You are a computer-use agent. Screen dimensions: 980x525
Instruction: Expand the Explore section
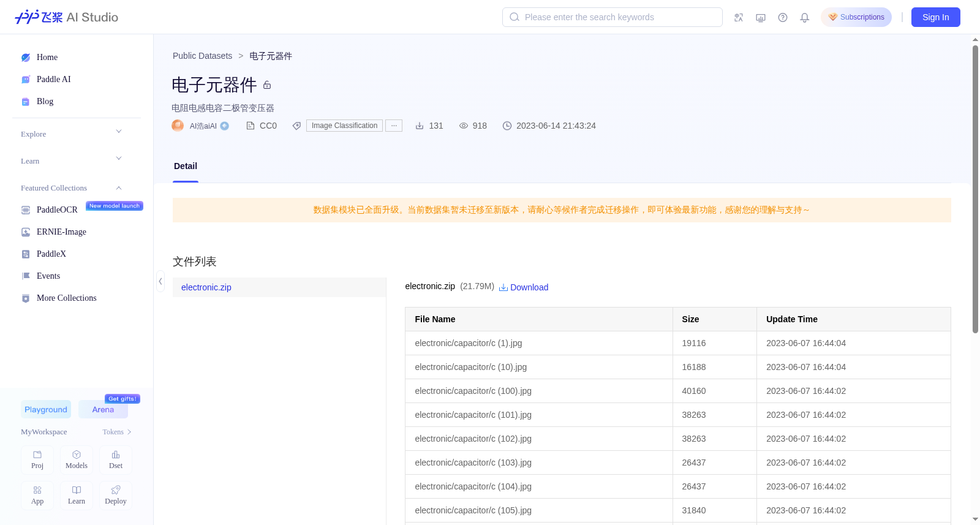click(119, 131)
